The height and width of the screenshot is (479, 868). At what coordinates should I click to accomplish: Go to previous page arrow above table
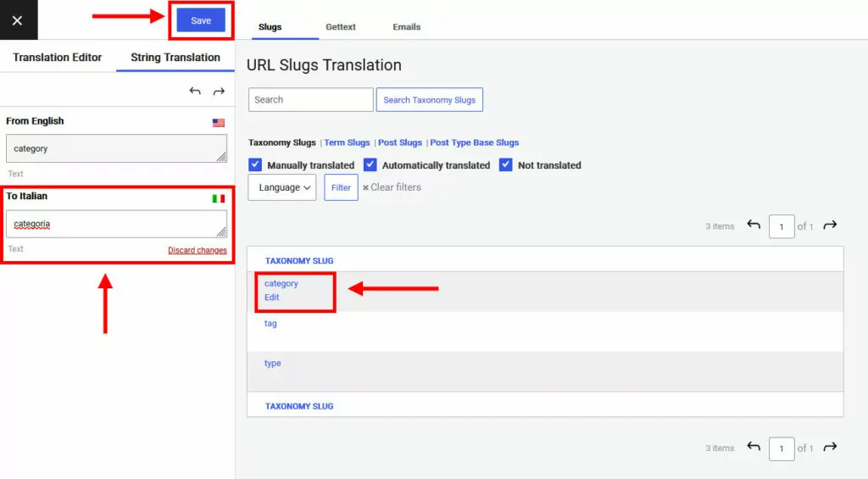coord(753,226)
